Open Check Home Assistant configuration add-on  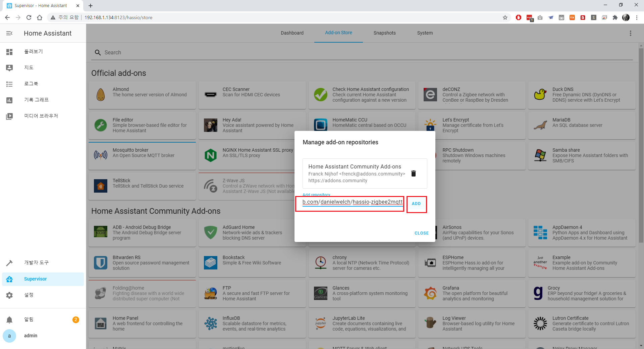362,95
